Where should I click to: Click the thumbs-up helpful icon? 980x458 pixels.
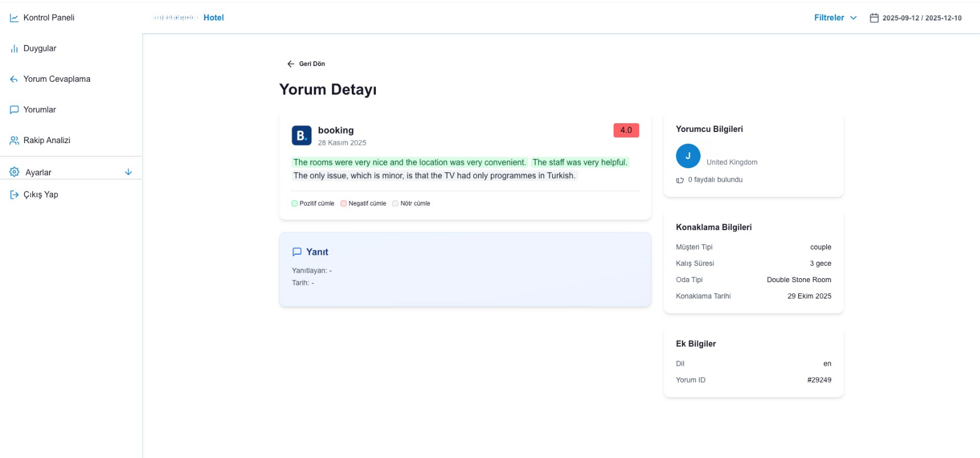pos(680,180)
